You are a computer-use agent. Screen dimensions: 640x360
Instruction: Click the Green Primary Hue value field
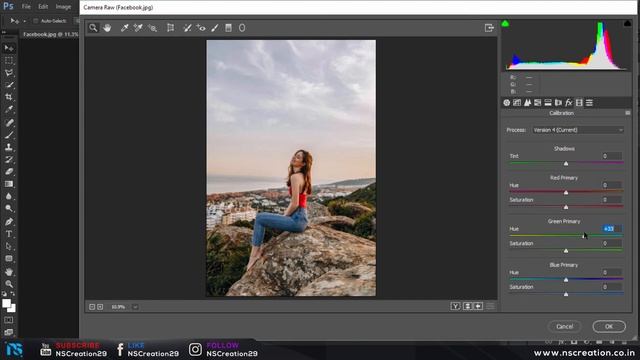(x=611, y=229)
